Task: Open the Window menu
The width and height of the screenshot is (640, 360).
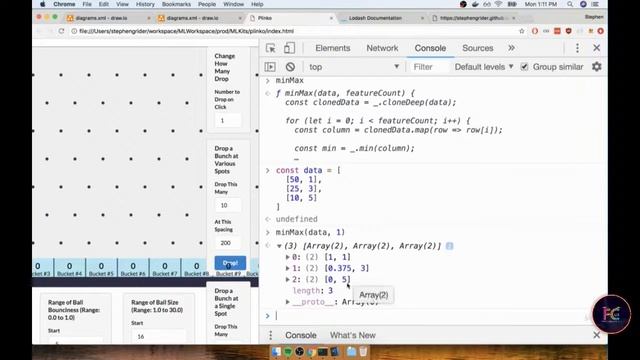Action: click(x=233, y=4)
